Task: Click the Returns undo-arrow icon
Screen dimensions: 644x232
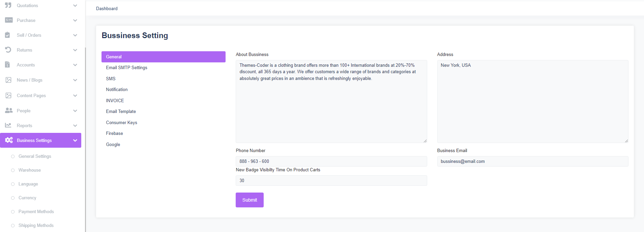Action: pyautogui.click(x=8, y=50)
